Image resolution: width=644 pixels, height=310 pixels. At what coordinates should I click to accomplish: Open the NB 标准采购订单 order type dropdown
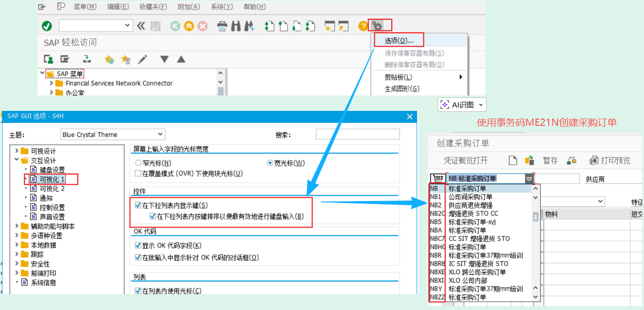[x=490, y=178]
